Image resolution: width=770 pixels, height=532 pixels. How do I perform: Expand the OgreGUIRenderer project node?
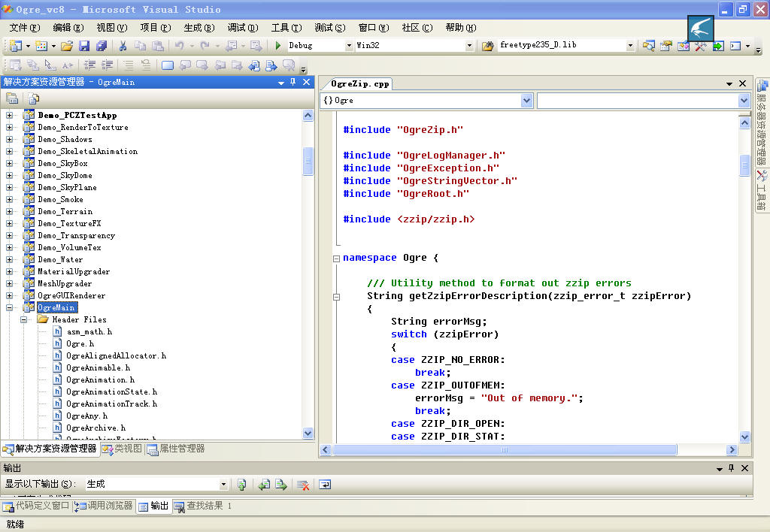[9, 295]
